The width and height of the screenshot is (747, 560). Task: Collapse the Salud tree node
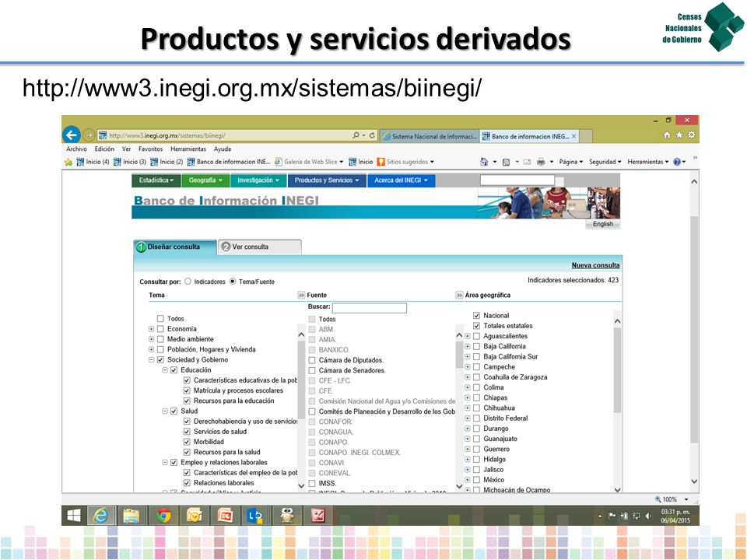[164, 411]
